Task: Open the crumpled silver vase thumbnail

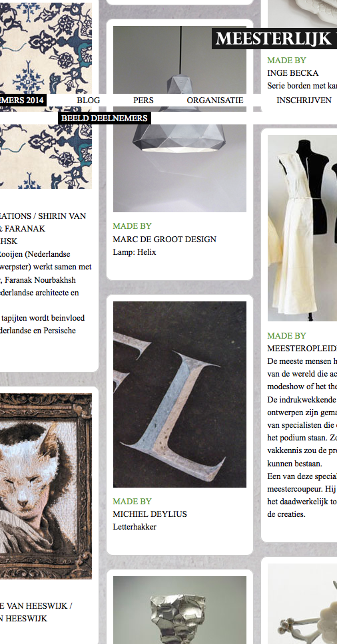Action: pyautogui.click(x=180, y=610)
